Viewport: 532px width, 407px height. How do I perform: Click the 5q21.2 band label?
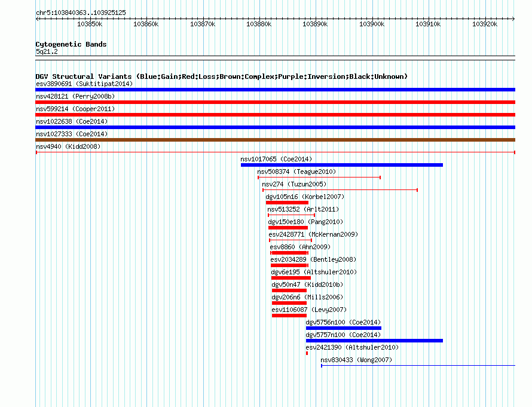pos(47,51)
